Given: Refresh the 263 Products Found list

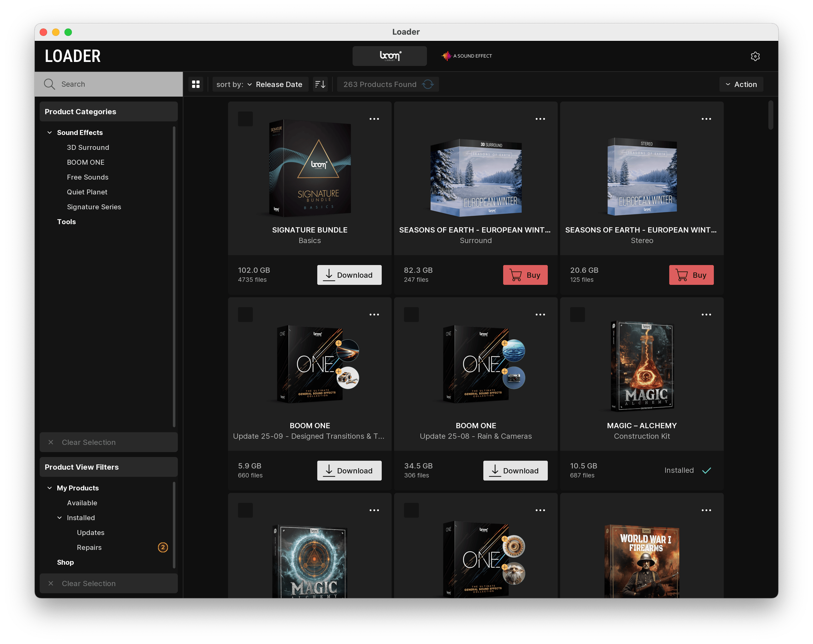Looking at the screenshot, I should 428,85.
